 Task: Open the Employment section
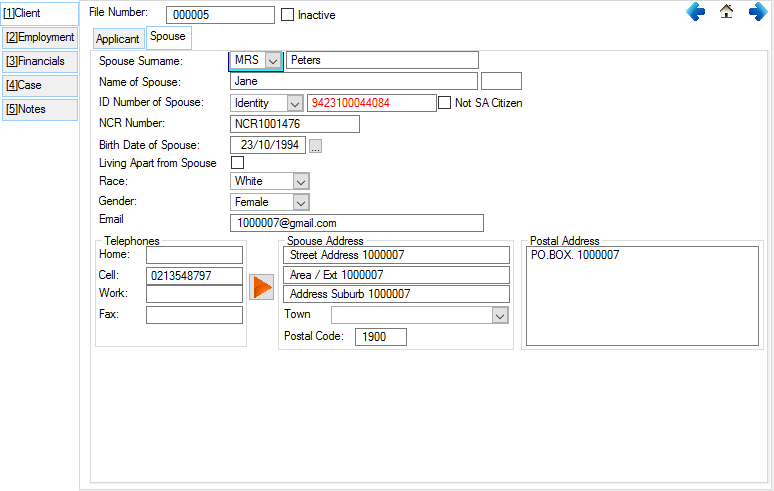coord(40,37)
